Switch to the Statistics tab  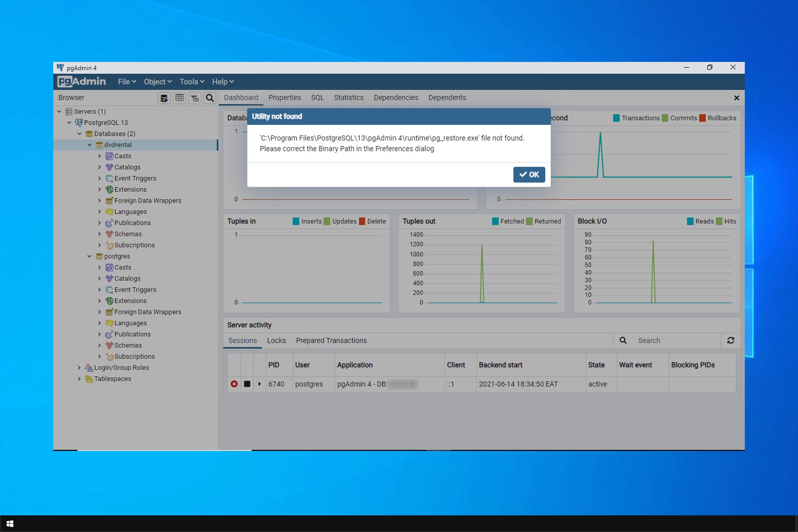349,98
